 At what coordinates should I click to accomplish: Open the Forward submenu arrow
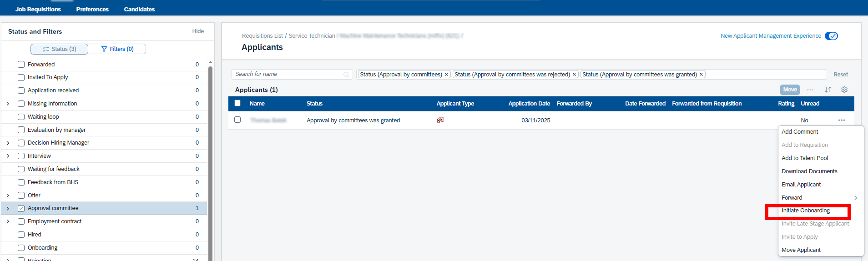tap(856, 198)
